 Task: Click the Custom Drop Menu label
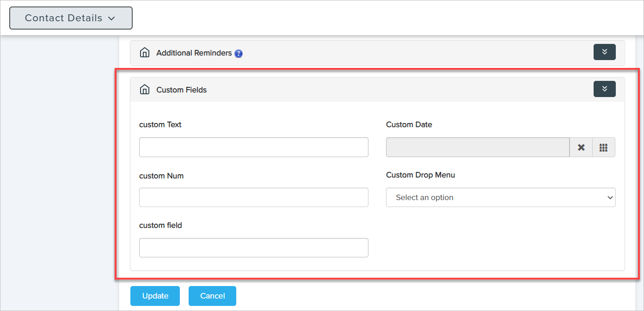pos(420,175)
